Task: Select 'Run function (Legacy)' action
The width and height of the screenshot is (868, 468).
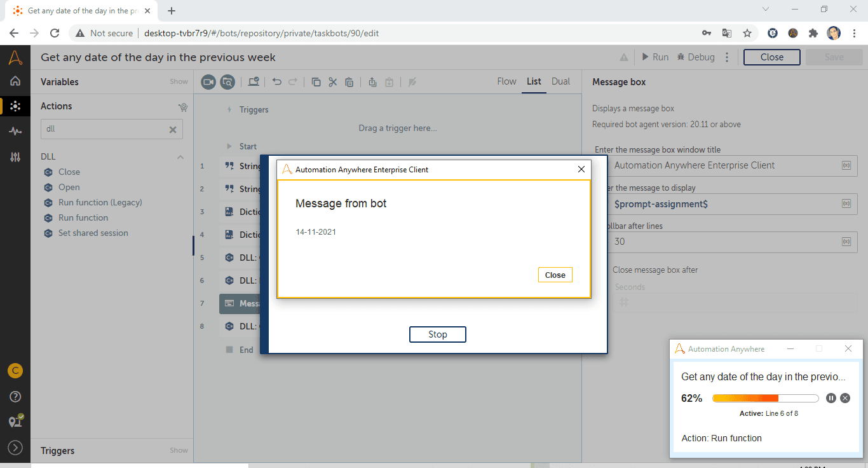Action: pos(100,202)
